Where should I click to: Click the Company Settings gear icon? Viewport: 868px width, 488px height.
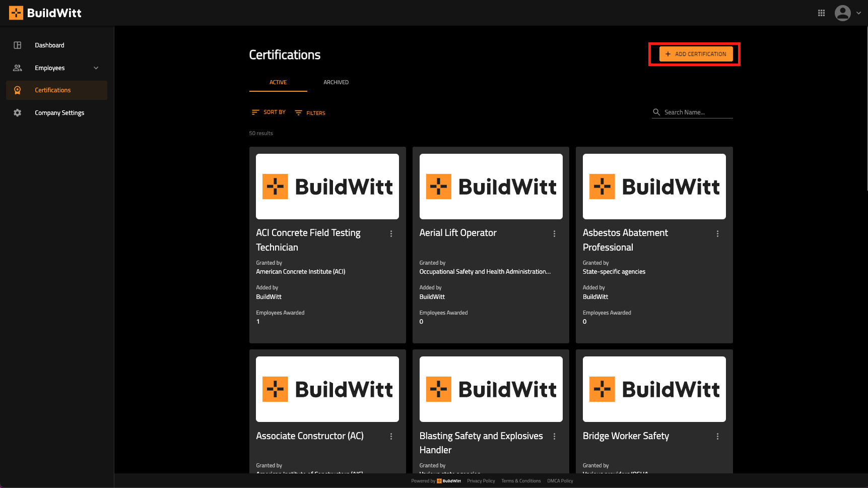pyautogui.click(x=18, y=113)
